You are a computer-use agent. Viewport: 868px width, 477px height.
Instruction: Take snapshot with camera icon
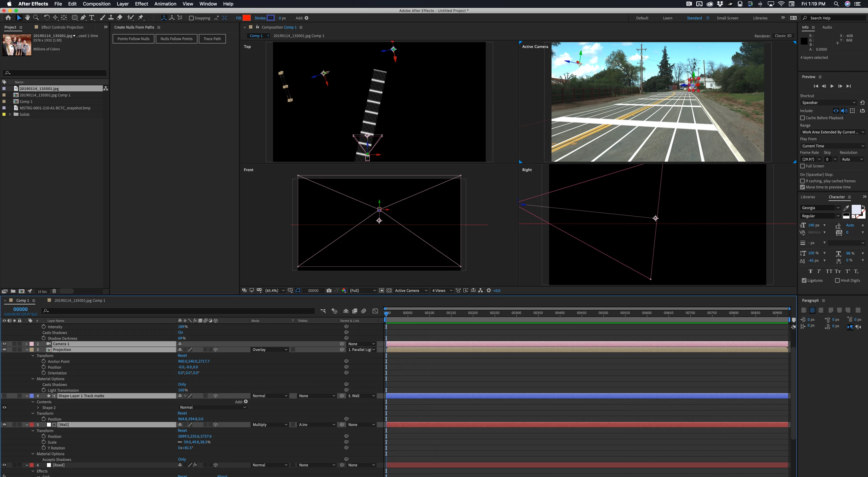point(329,290)
